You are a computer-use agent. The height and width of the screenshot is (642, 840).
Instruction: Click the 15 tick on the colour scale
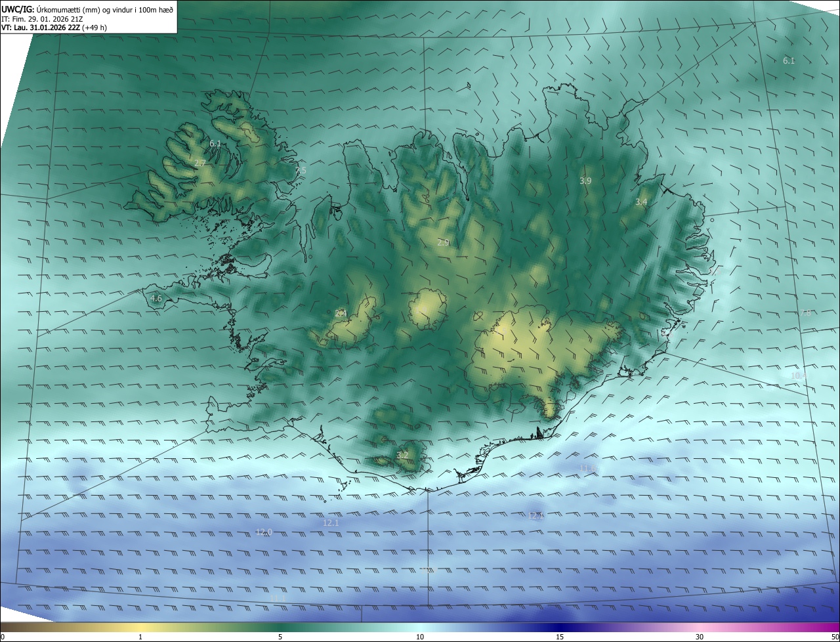[x=560, y=637]
